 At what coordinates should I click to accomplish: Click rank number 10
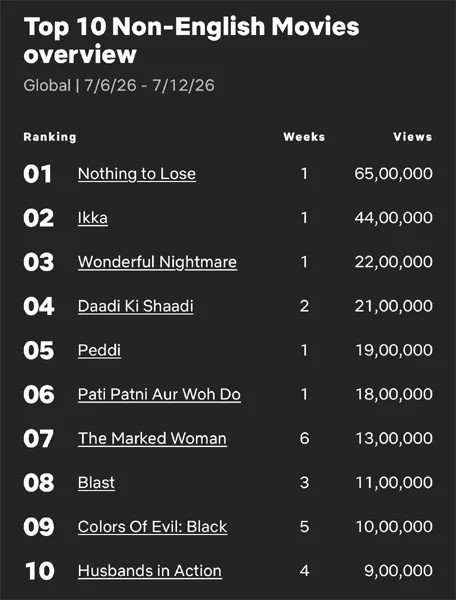pyautogui.click(x=39, y=571)
